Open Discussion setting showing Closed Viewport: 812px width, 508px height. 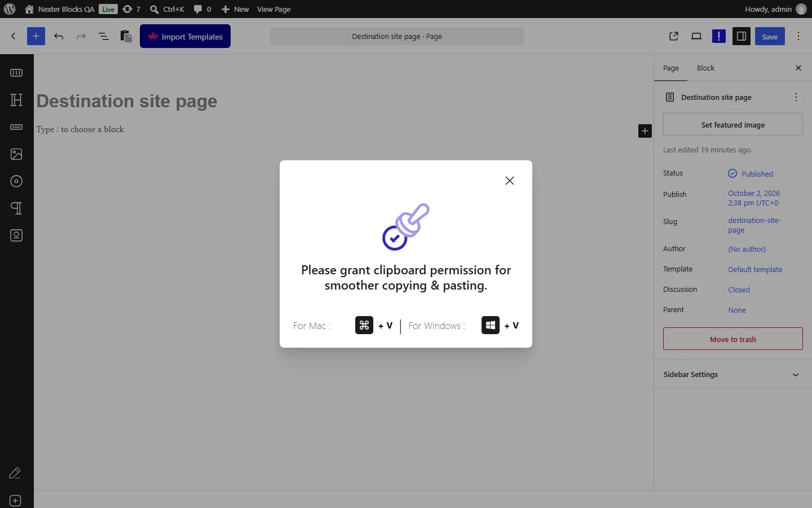pyautogui.click(x=739, y=290)
